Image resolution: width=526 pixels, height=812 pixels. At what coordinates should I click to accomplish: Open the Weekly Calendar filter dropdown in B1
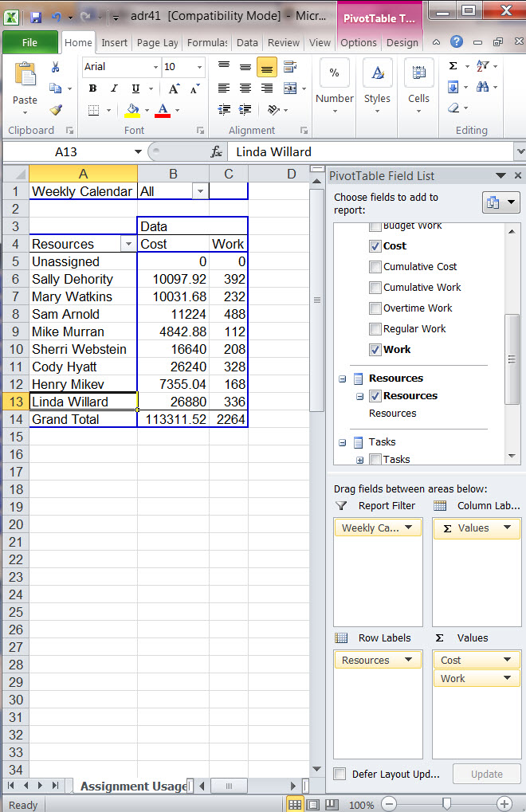point(200,191)
